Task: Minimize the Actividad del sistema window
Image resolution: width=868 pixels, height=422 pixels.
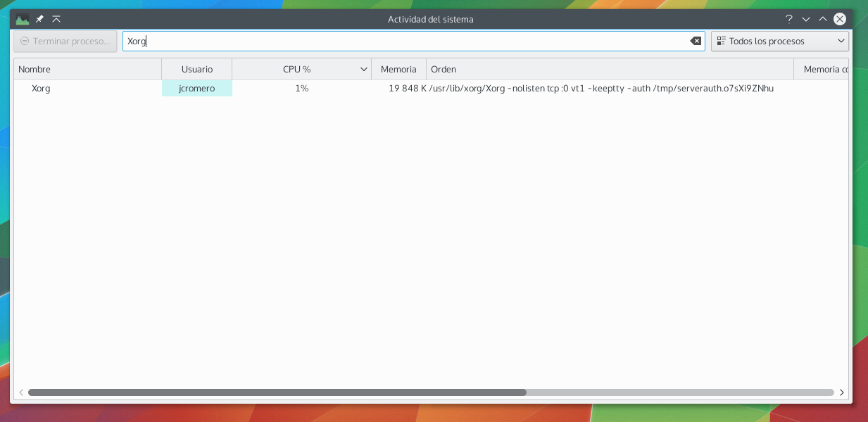Action: click(x=806, y=19)
